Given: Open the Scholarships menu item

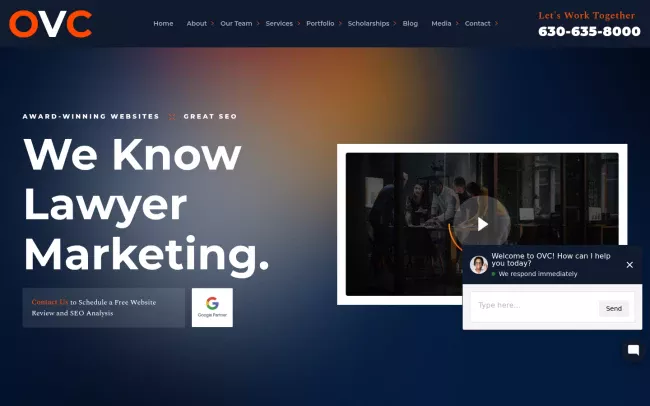Looking at the screenshot, I should pos(369,24).
